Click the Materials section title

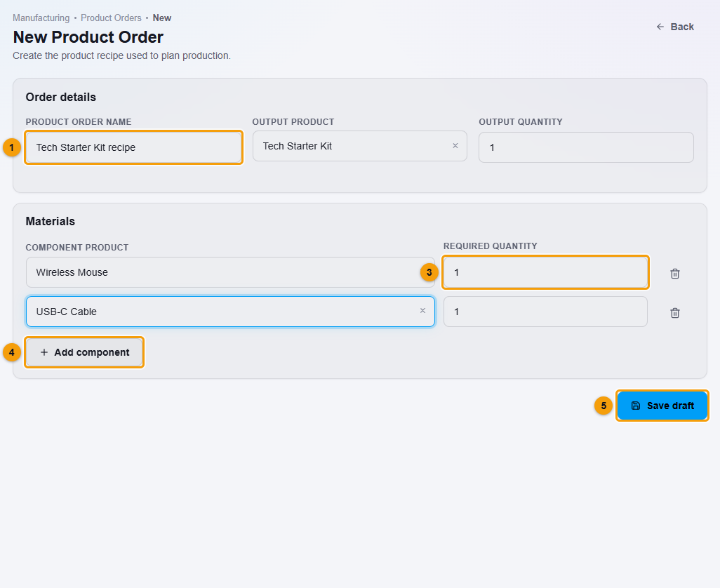[x=51, y=221]
